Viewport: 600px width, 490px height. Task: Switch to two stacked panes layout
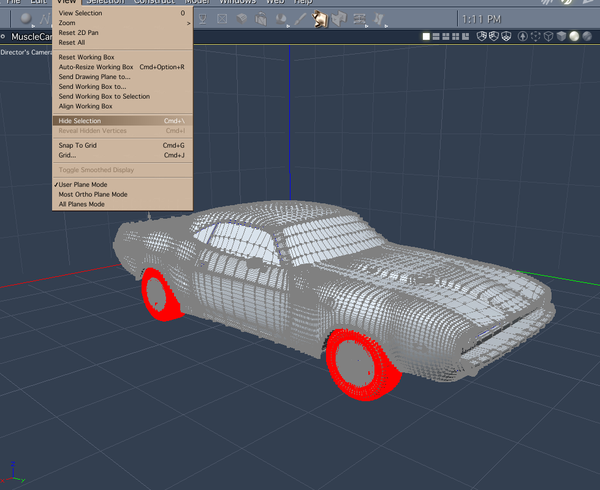click(x=436, y=36)
